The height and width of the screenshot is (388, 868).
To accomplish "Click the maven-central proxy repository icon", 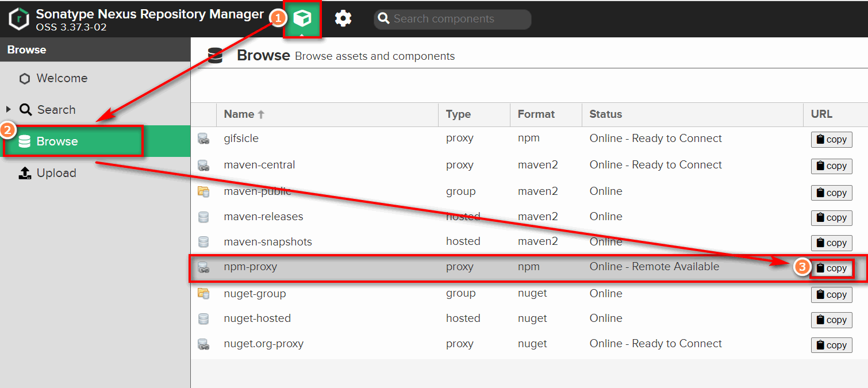I will pos(203,165).
